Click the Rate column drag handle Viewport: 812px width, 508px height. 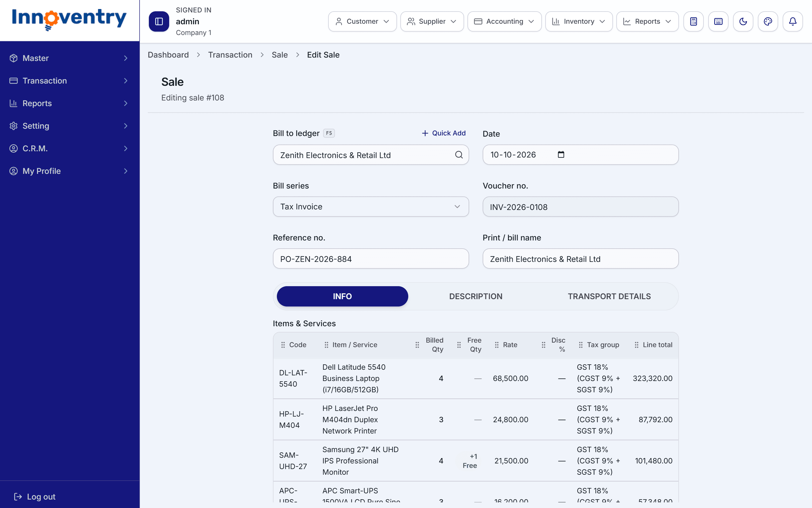[x=497, y=345]
